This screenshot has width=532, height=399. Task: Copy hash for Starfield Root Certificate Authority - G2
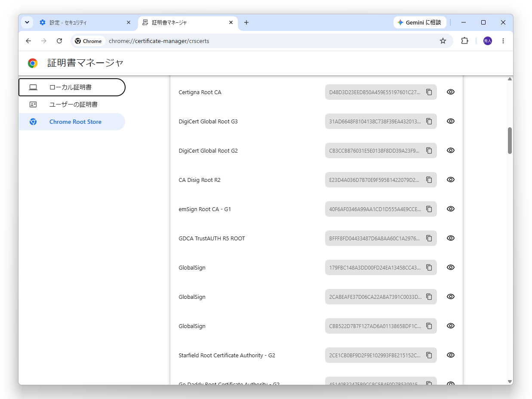(429, 355)
